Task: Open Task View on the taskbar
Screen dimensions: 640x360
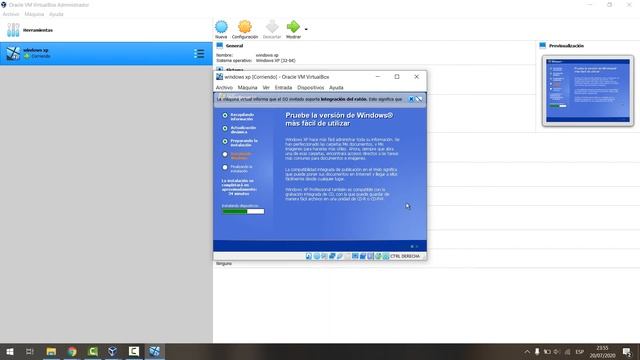Action: point(30,351)
